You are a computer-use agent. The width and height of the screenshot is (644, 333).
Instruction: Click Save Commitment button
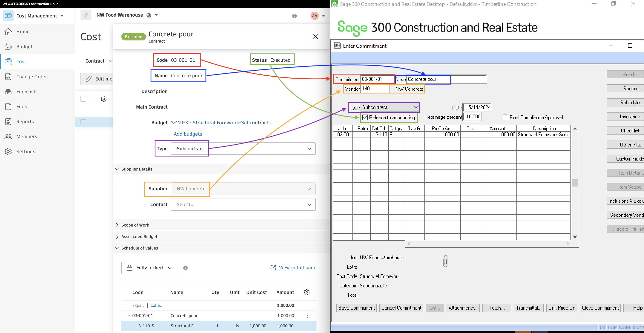coord(356,308)
